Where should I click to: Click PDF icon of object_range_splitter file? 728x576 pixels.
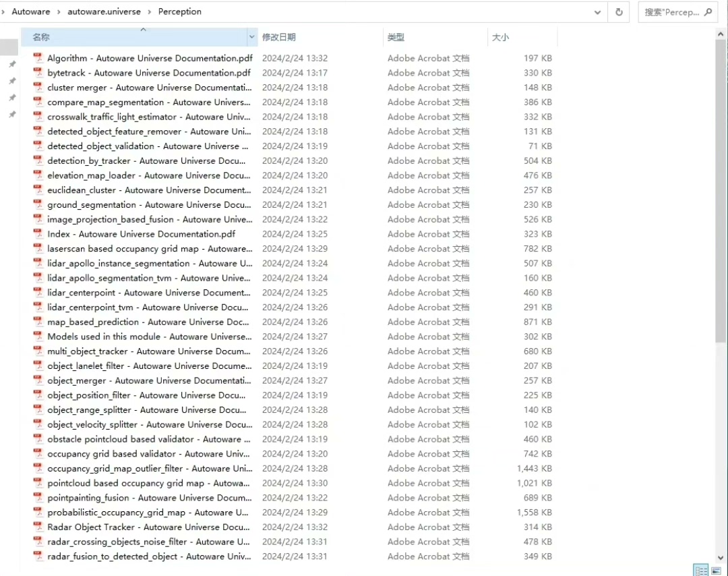tap(38, 409)
